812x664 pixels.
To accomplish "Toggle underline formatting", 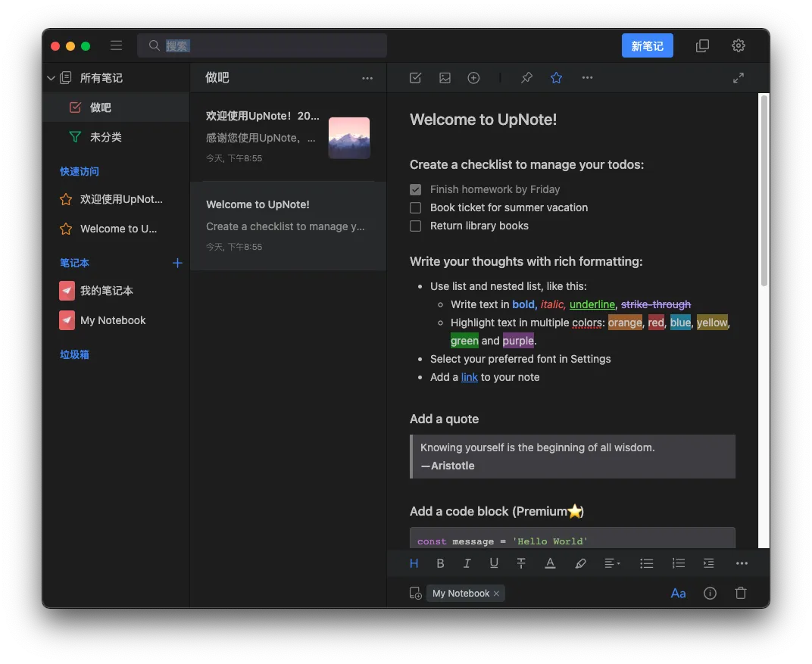I will pos(494,563).
